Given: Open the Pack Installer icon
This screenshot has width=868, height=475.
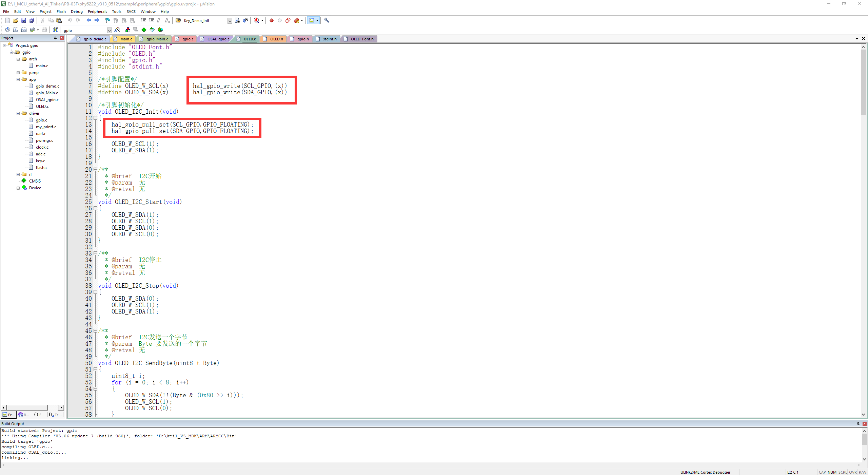Looking at the screenshot, I should (160, 30).
